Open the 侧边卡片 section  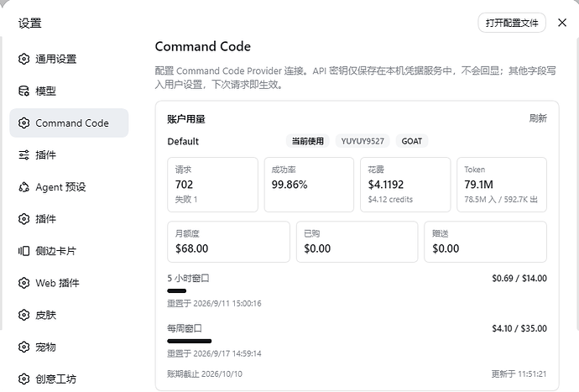click(x=69, y=251)
